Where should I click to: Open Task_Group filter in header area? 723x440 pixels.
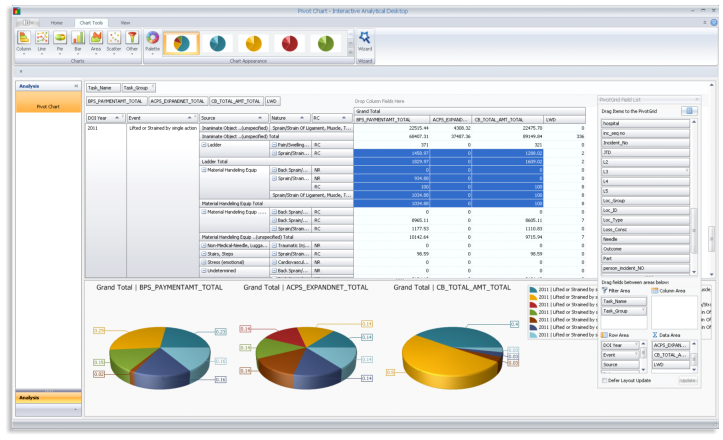click(x=153, y=87)
